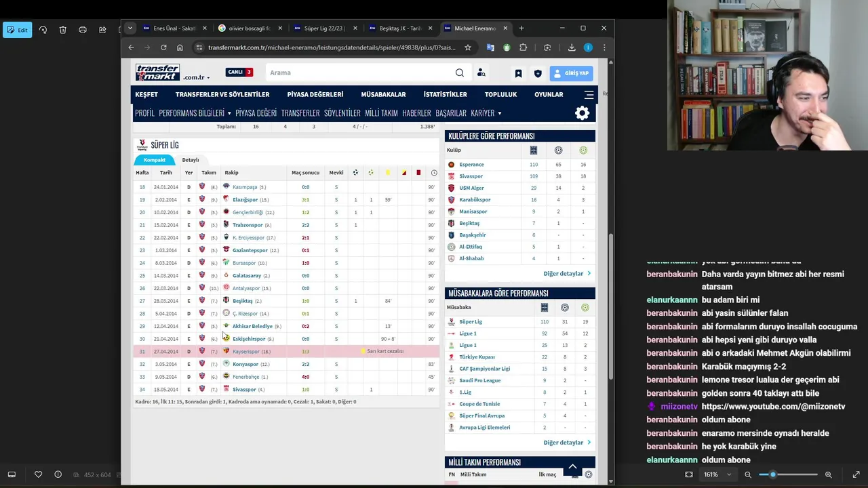
Task: Reload the Transfermarkt page
Action: tap(163, 47)
